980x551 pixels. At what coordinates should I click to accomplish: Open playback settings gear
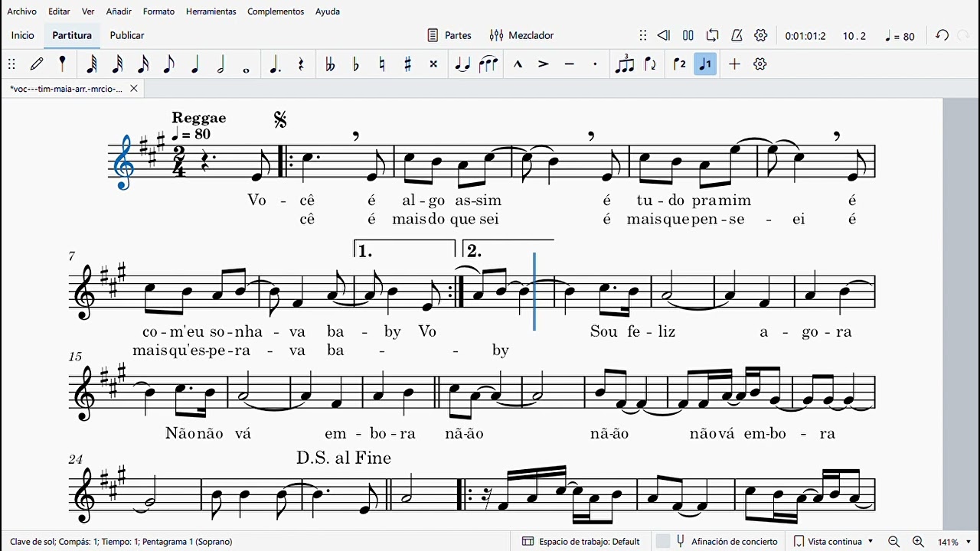point(761,35)
